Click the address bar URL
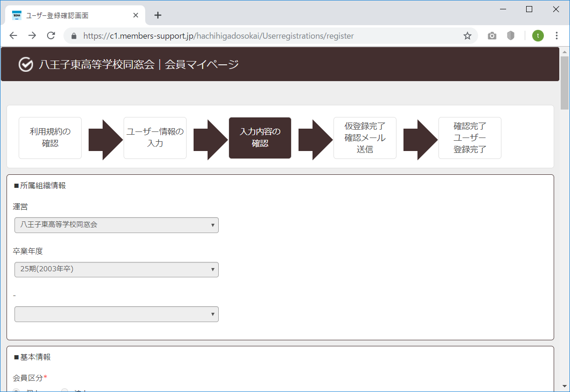This screenshot has height=392, width=570. (218, 36)
